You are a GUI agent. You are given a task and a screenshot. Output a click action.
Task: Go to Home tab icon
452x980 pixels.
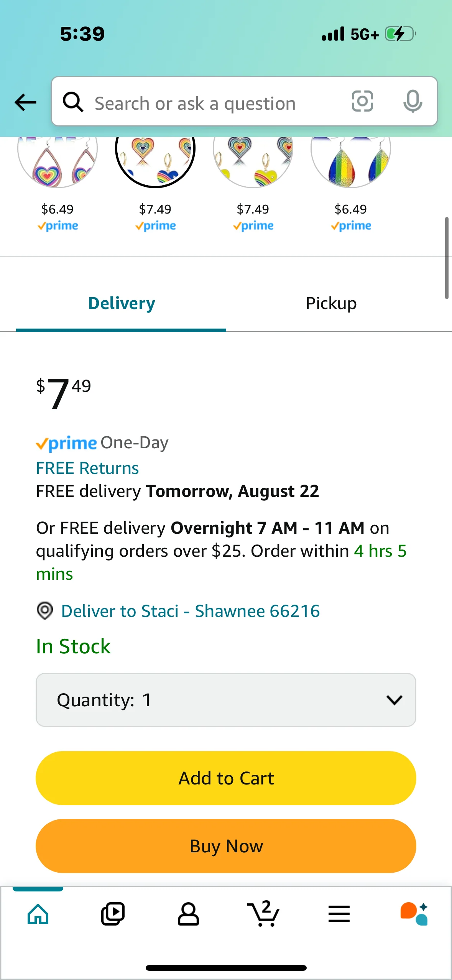(38, 914)
